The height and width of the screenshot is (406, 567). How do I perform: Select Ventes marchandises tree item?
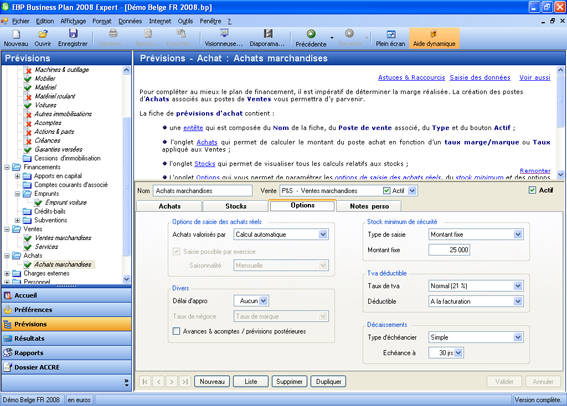pyautogui.click(x=63, y=238)
